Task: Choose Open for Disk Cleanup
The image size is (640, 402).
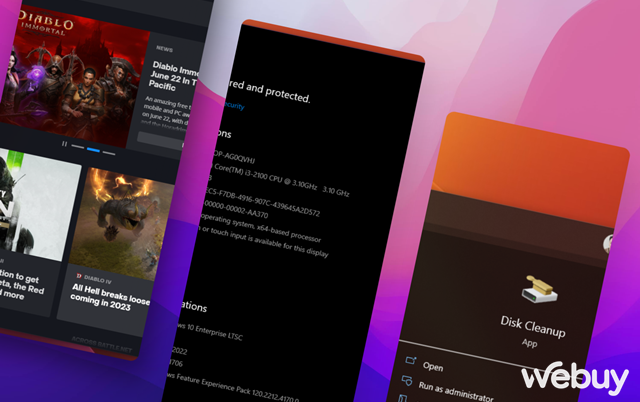Action: [432, 367]
